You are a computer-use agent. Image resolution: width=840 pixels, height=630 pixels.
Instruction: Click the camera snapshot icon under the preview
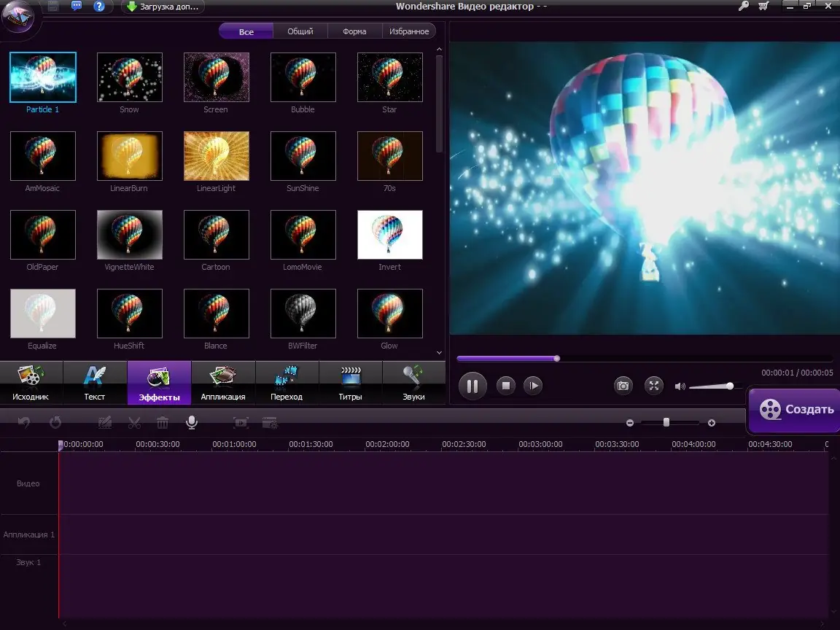point(623,386)
